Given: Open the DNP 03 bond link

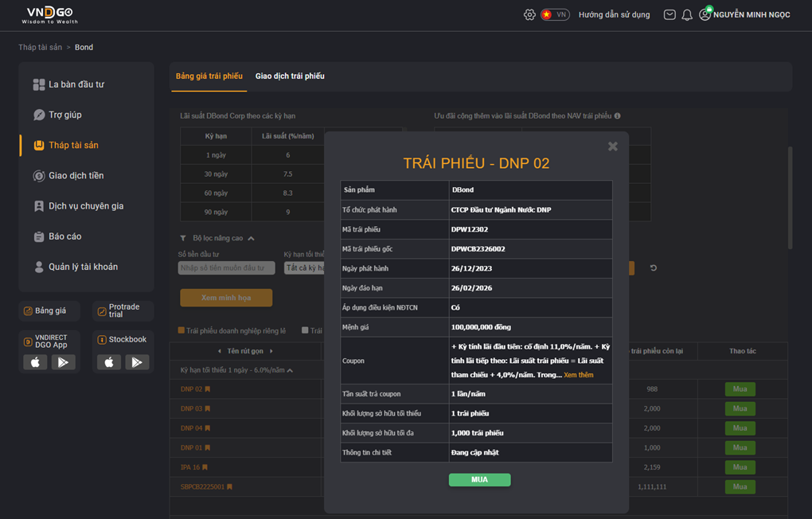Looking at the screenshot, I should [191, 408].
